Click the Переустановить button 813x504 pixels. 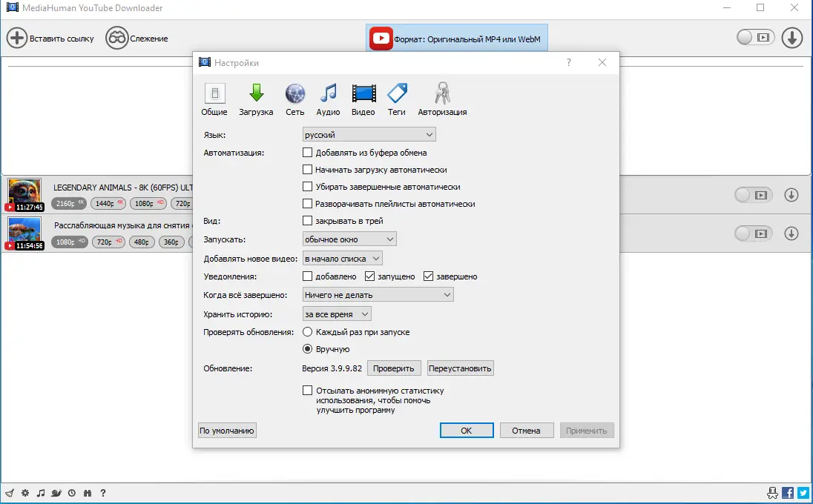point(460,368)
